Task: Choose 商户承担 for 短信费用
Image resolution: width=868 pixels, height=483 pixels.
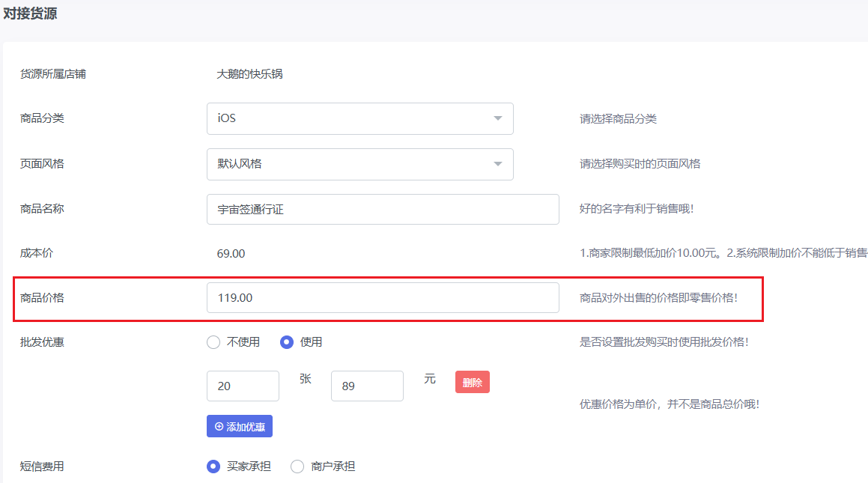Action: tap(297, 467)
